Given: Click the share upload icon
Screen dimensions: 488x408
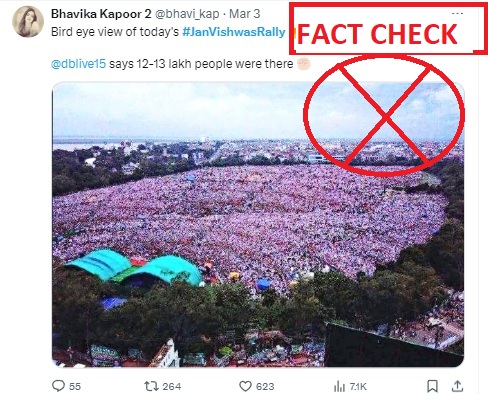Looking at the screenshot, I should pos(457,386).
